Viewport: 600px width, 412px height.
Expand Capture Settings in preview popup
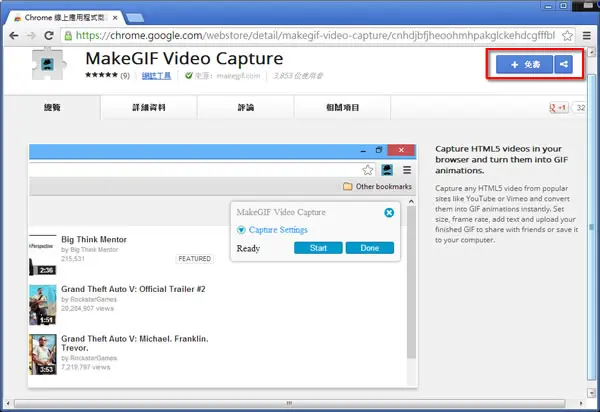pyautogui.click(x=272, y=230)
